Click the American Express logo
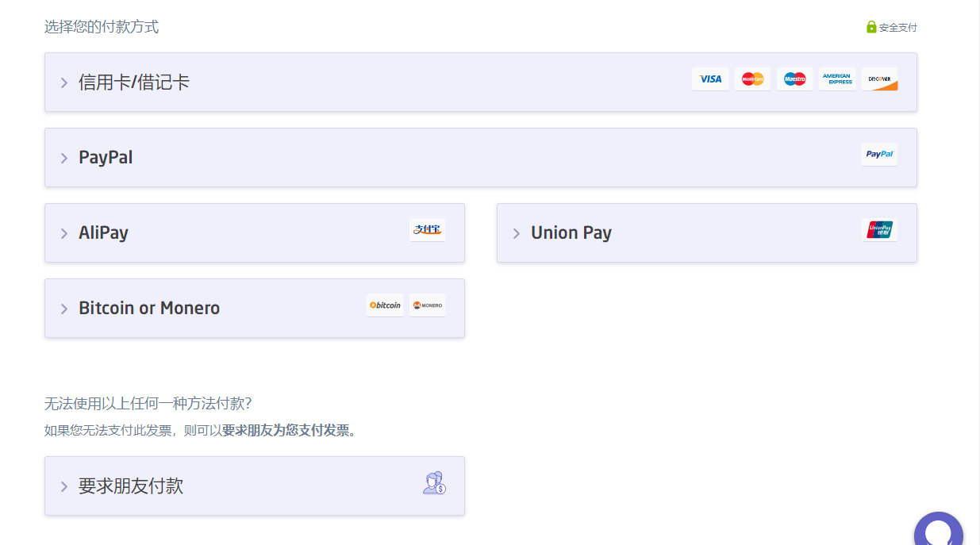The height and width of the screenshot is (545, 980). pos(837,79)
